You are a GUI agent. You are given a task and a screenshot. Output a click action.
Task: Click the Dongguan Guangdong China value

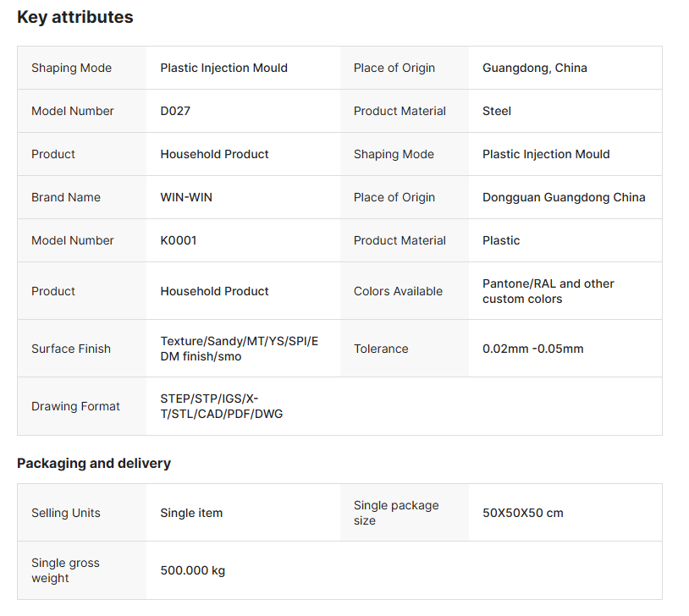click(564, 197)
